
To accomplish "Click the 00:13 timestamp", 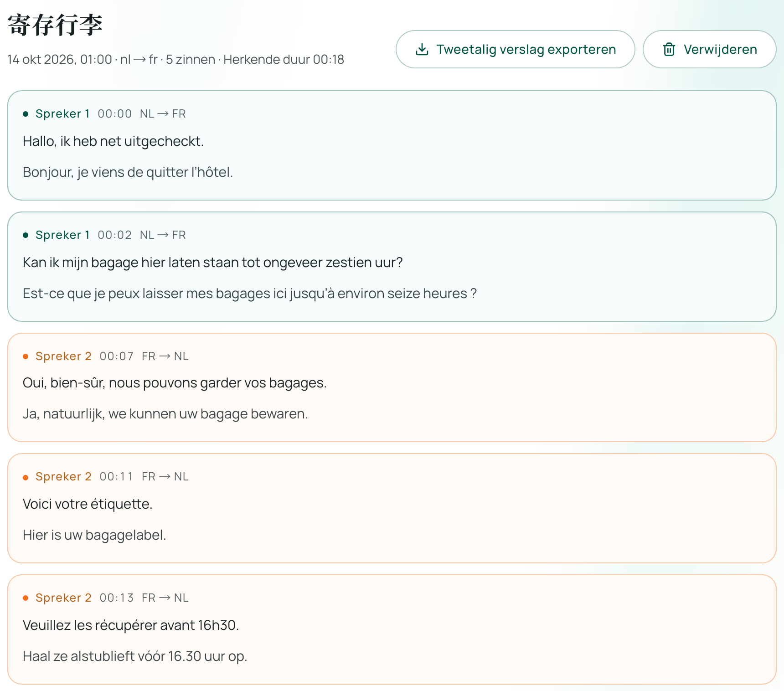I will [x=117, y=598].
